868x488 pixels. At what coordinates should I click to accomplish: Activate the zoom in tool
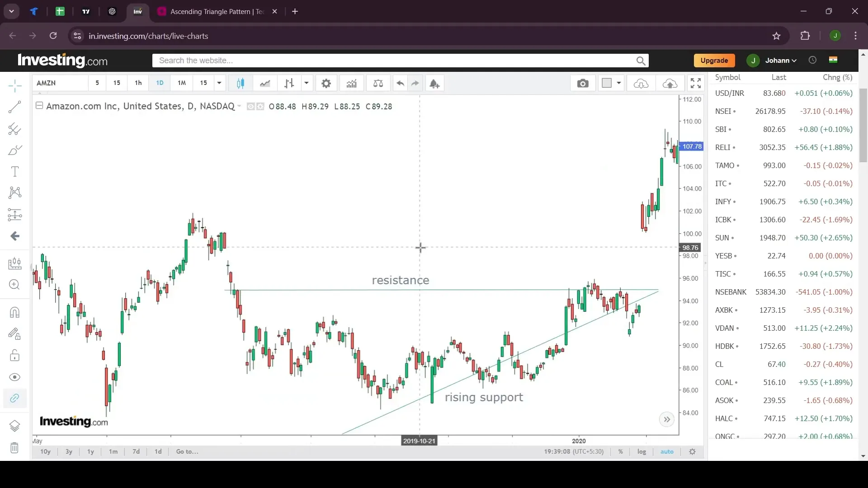tap(14, 285)
